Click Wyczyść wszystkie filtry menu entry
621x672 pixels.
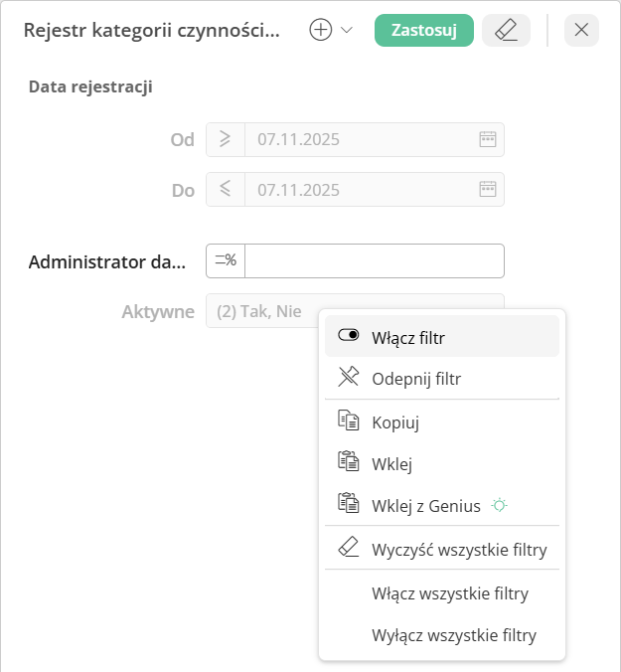(458, 550)
